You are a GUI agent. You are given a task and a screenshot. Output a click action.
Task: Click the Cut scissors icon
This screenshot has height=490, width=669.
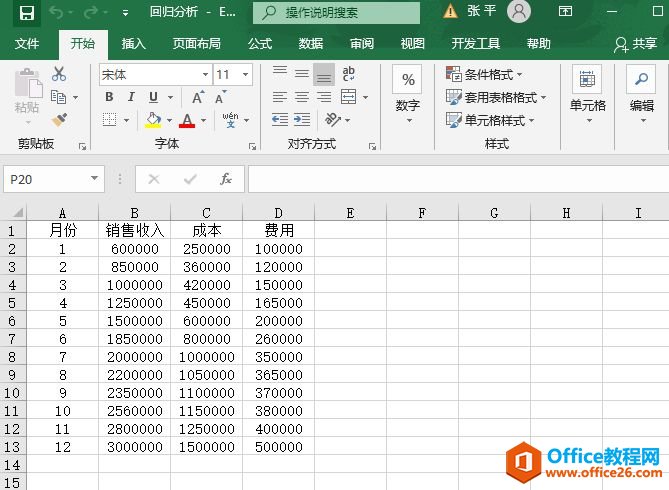(x=59, y=74)
